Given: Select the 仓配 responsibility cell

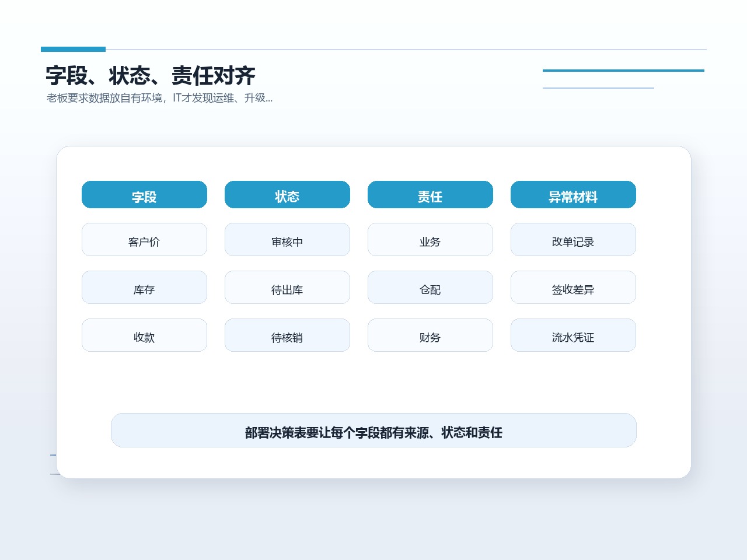Looking at the screenshot, I should coord(430,288).
